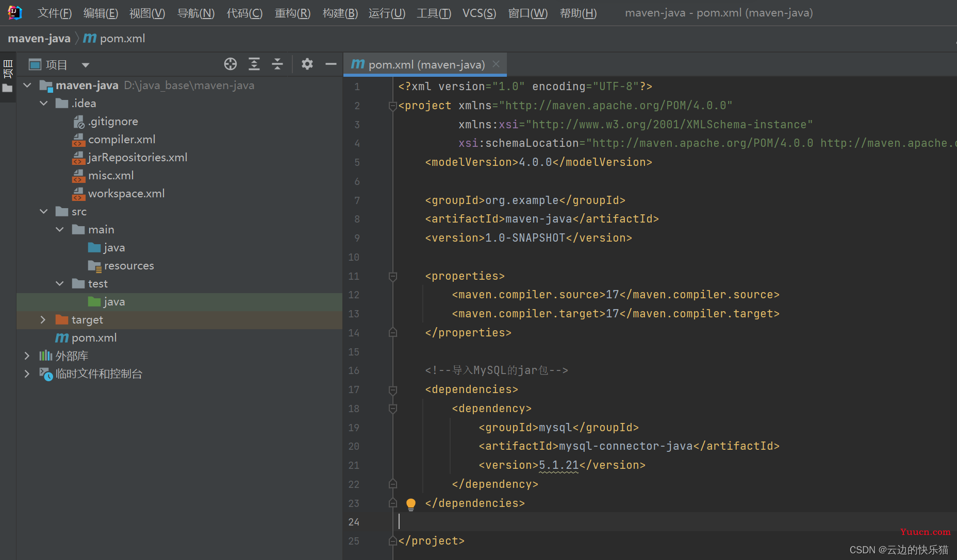The width and height of the screenshot is (957, 560).
Task: Select the resources folder
Action: pyautogui.click(x=129, y=266)
